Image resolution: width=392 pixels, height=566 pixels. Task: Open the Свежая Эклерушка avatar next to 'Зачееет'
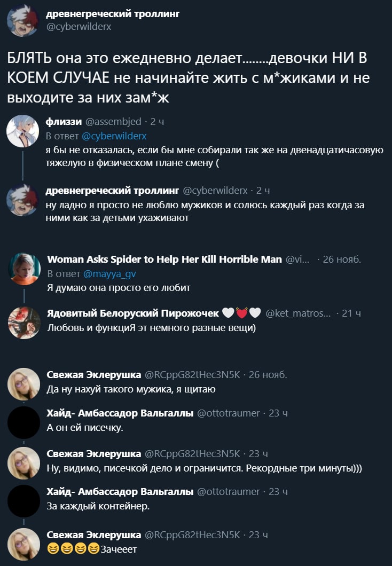coord(24,544)
